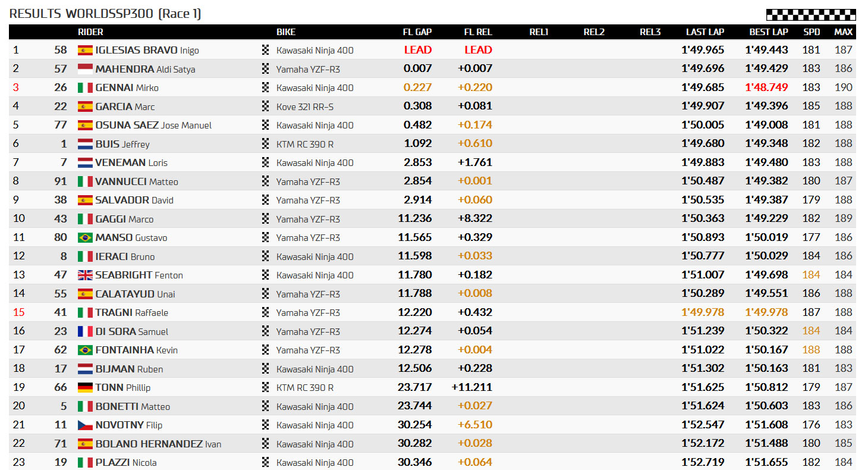The width and height of the screenshot is (868, 470).
Task: Click the Brazilian flag beside MANSO Gustavo
Action: pyautogui.click(x=85, y=237)
